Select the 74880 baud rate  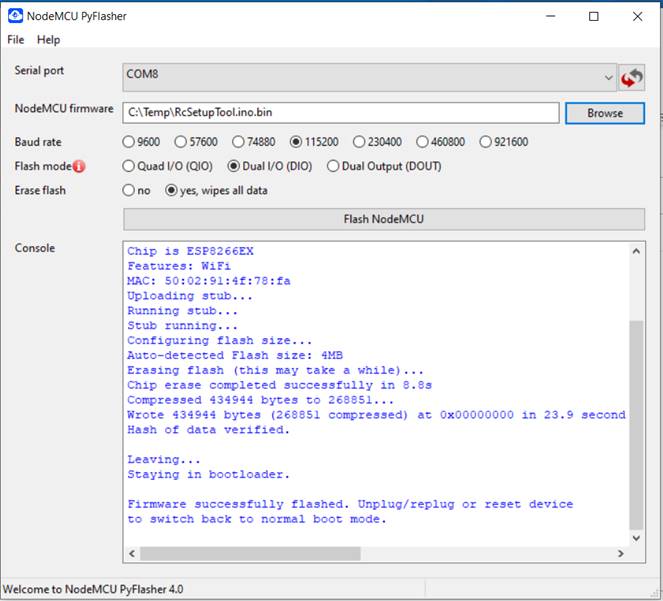tap(254, 142)
